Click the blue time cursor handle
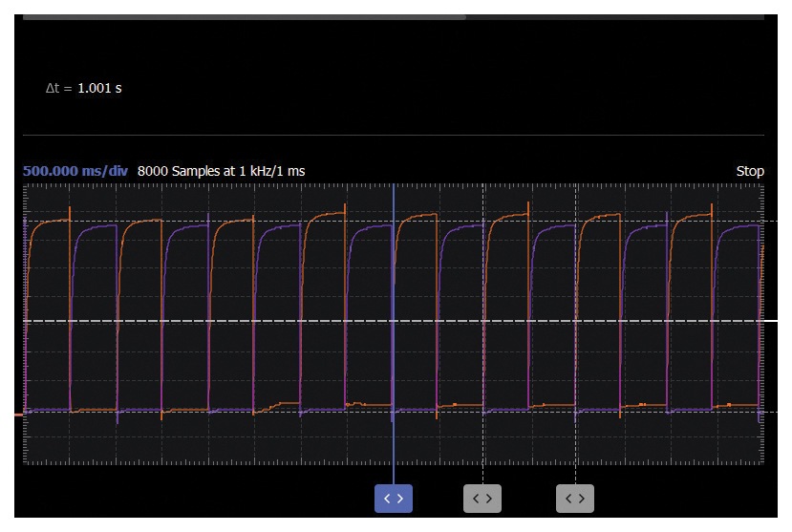 (x=394, y=499)
